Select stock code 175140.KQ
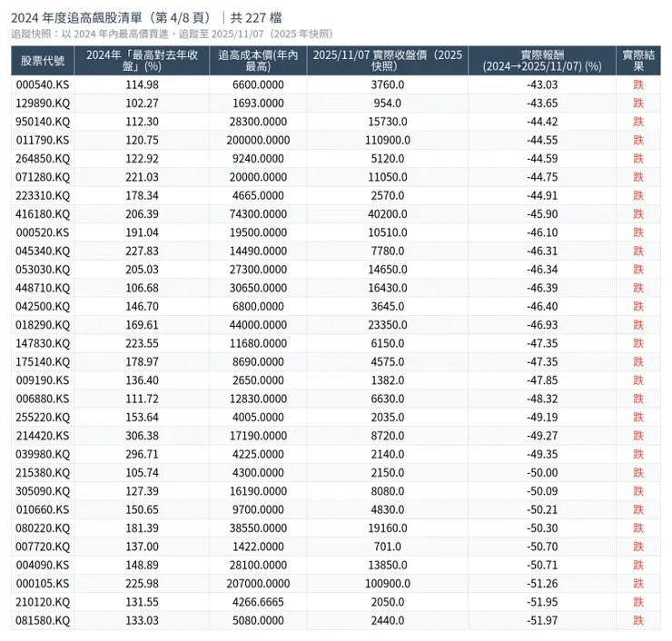Screen dimensions: 672x641 [x=43, y=361]
